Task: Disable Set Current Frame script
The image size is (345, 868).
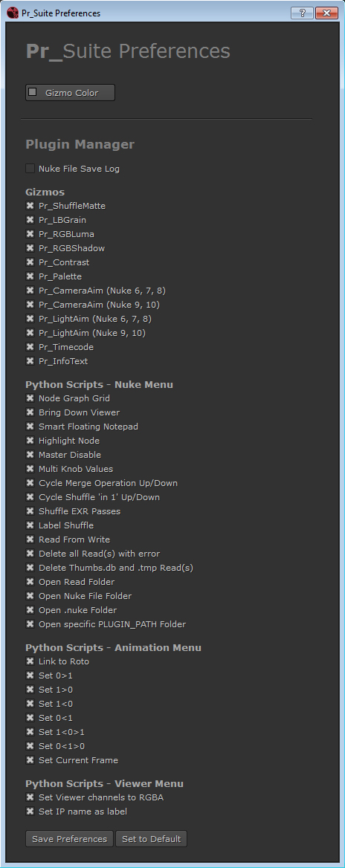Action: pos(30,760)
